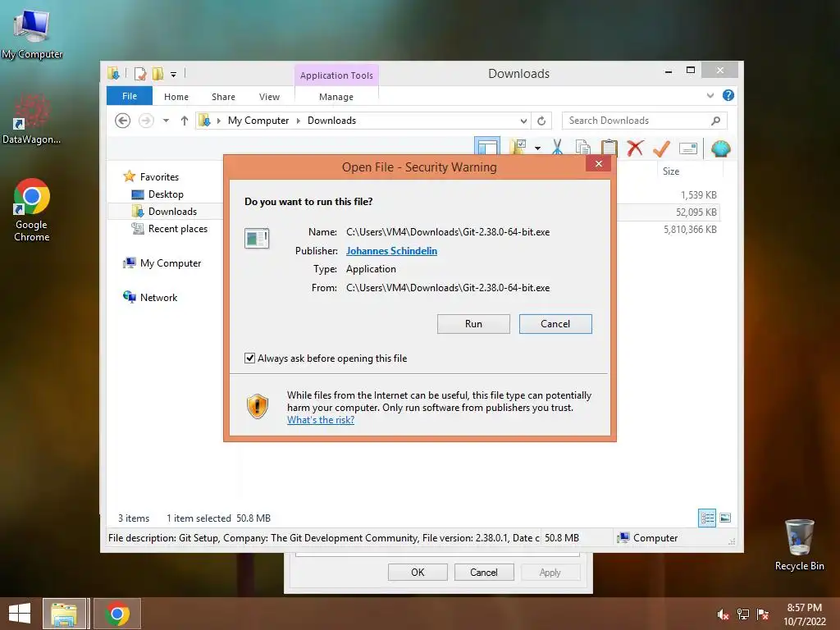Open Recent places in the navigation pane
Screen dimensions: 840x630
[x=178, y=229]
